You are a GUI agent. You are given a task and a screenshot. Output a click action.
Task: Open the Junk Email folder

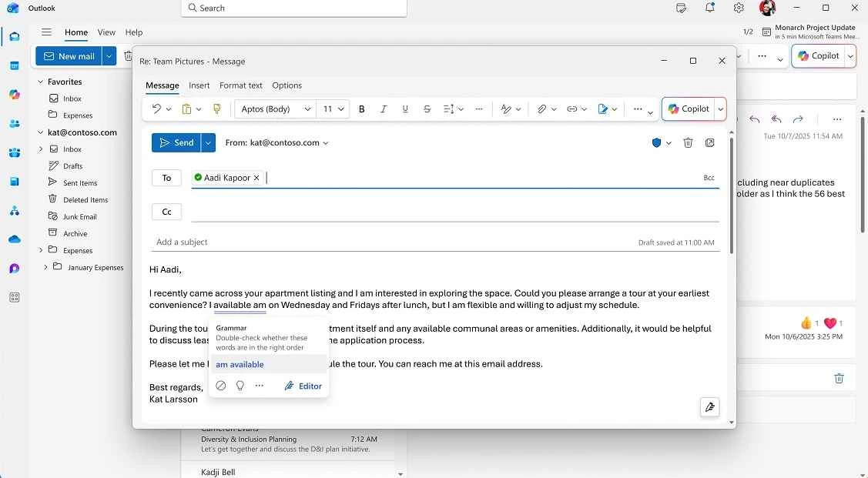click(80, 217)
